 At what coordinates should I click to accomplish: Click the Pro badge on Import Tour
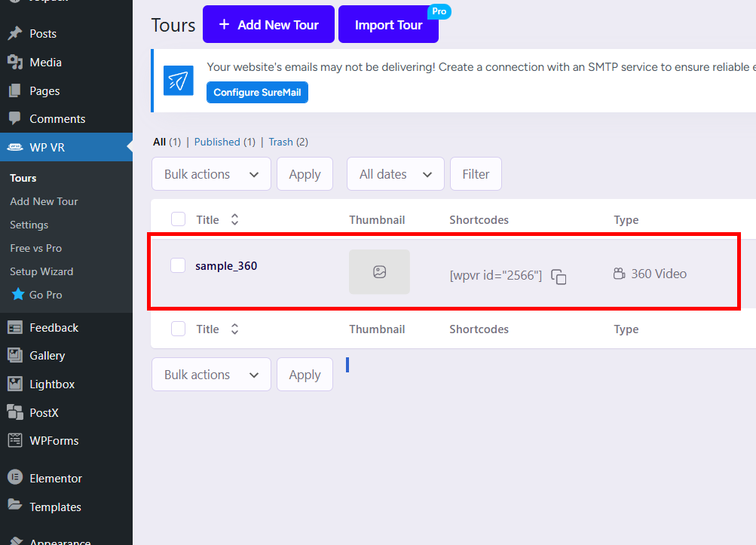click(439, 11)
